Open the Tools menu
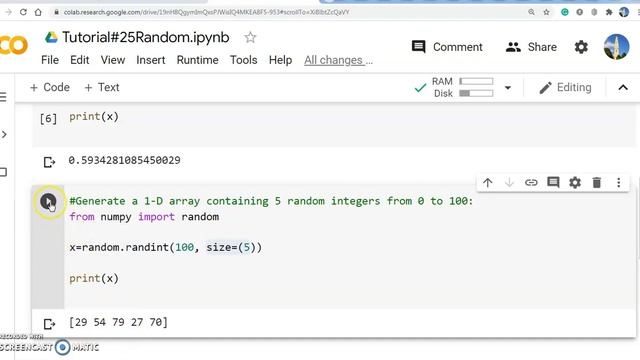Screen dimensions: 640x360 [244, 60]
